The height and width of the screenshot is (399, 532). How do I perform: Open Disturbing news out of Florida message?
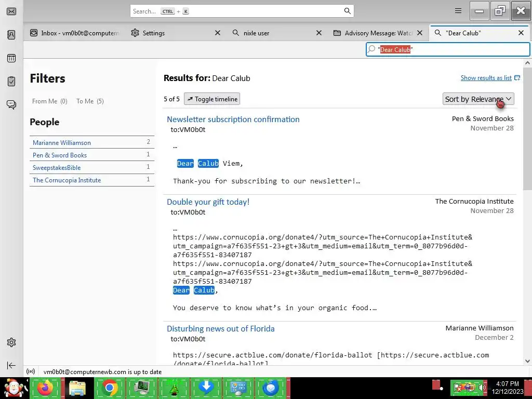pyautogui.click(x=220, y=329)
